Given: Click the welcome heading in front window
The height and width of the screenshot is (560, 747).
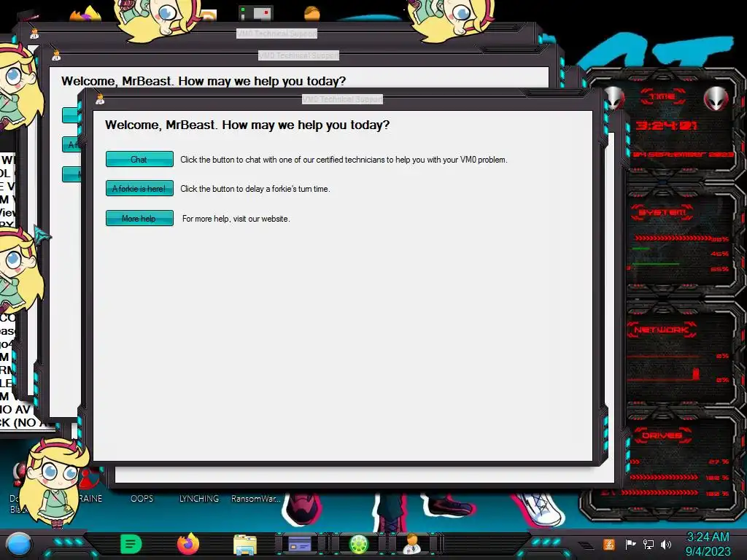Looking at the screenshot, I should (247, 125).
